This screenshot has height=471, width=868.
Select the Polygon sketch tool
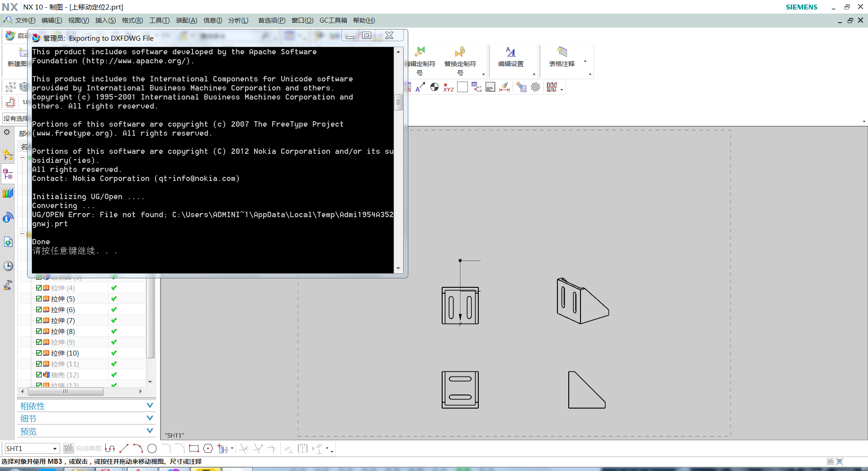(208, 448)
